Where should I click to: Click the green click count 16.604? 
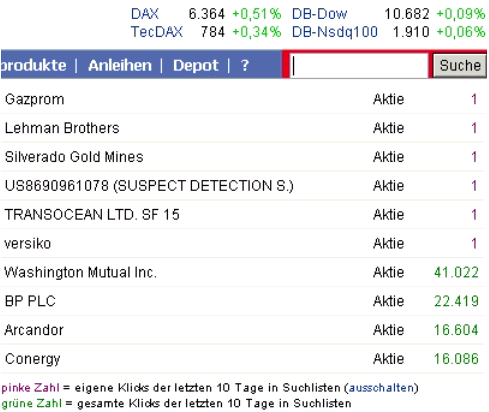pyautogui.click(x=456, y=330)
